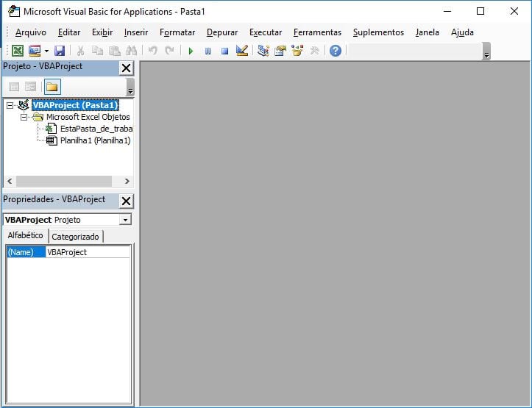Save the workbook with the floppy disk icon
Screen dimensions: 532x408
click(x=60, y=51)
